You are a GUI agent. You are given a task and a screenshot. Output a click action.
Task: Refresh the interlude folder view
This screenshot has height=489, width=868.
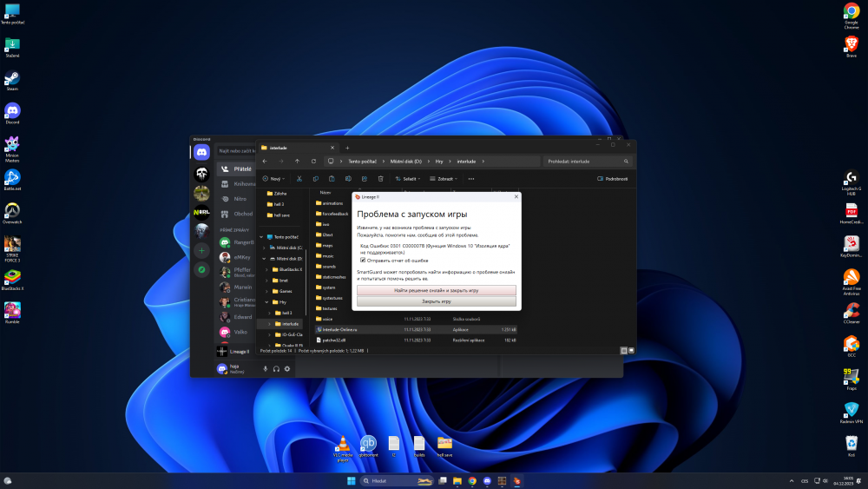(313, 162)
